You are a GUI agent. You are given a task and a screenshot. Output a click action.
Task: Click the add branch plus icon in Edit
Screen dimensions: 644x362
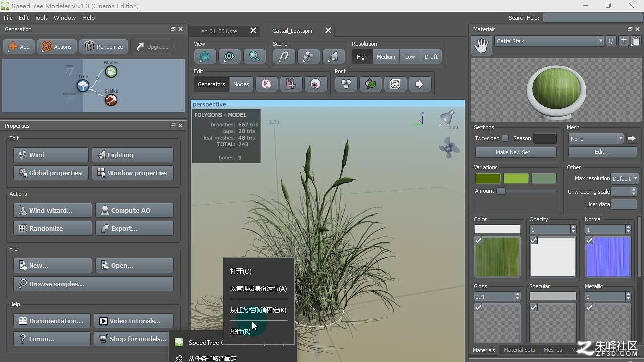291,84
